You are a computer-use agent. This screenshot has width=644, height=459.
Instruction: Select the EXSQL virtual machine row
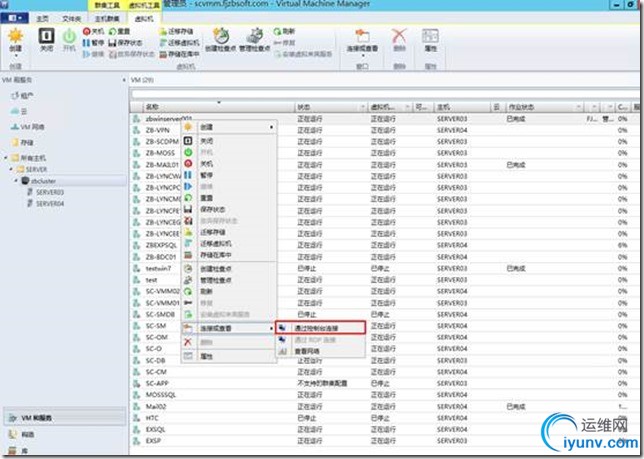pyautogui.click(x=384, y=429)
